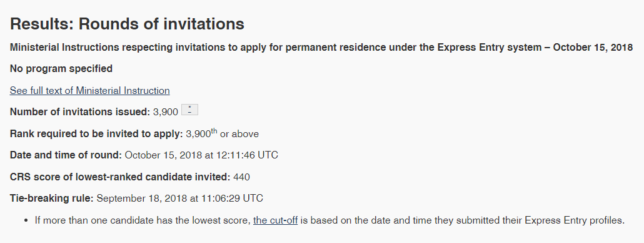Click the Ministerial Instructions subtitle dated October 15, 2018
This screenshot has height=243, width=644.
pyautogui.click(x=321, y=47)
